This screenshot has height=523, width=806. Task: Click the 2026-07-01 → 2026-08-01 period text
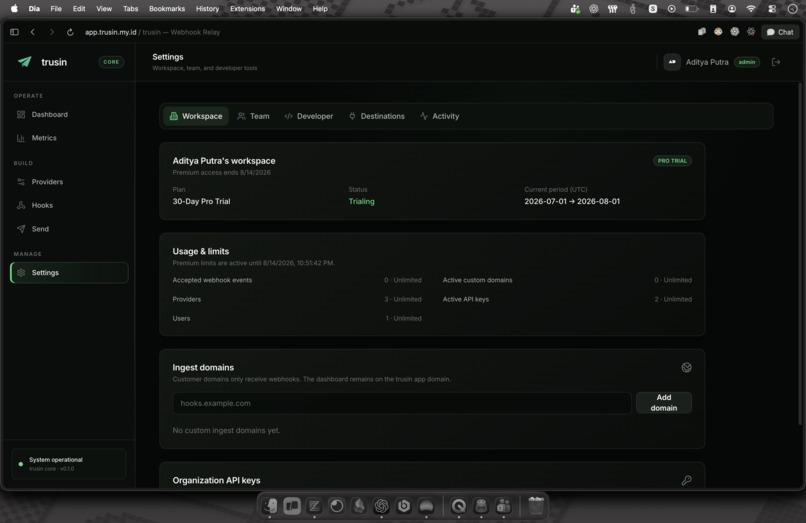click(572, 202)
